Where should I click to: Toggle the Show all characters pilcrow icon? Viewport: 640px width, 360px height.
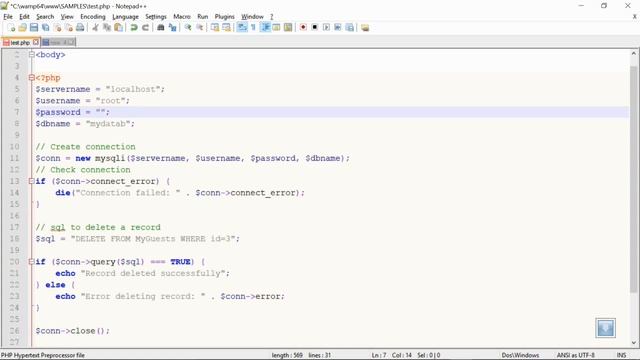click(253, 27)
